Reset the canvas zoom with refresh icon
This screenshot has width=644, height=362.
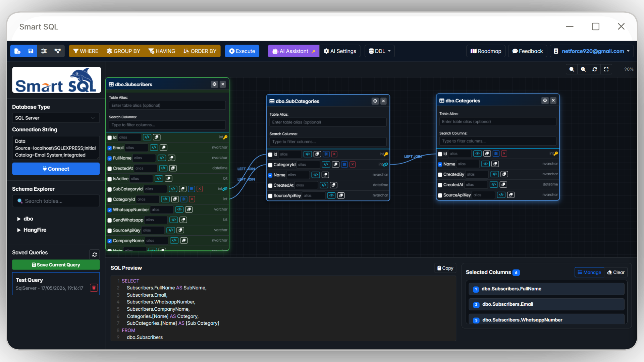click(595, 69)
